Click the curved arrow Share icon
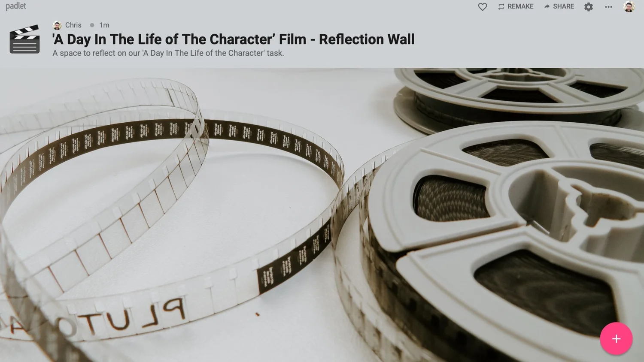Image resolution: width=644 pixels, height=362 pixels. (547, 6)
